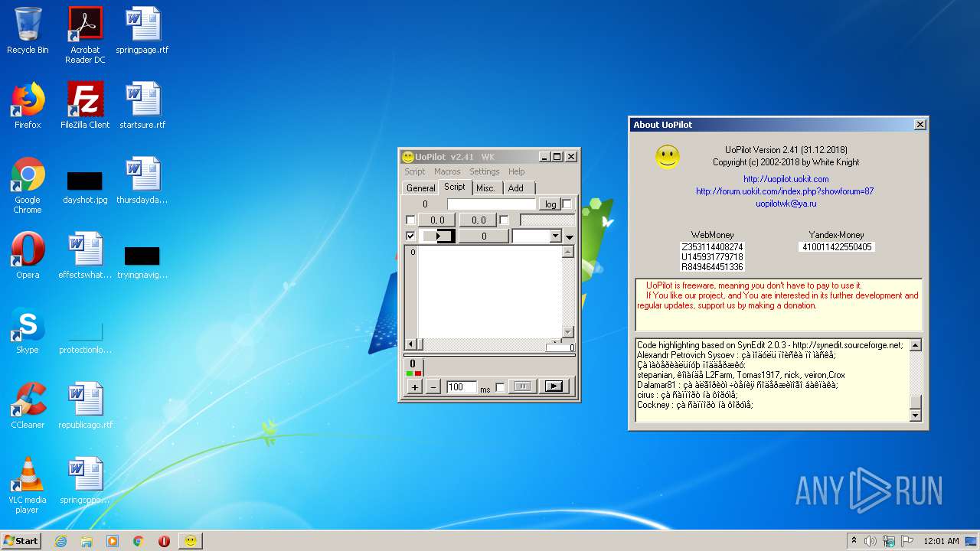Launch Firefox from desktop

point(28,106)
